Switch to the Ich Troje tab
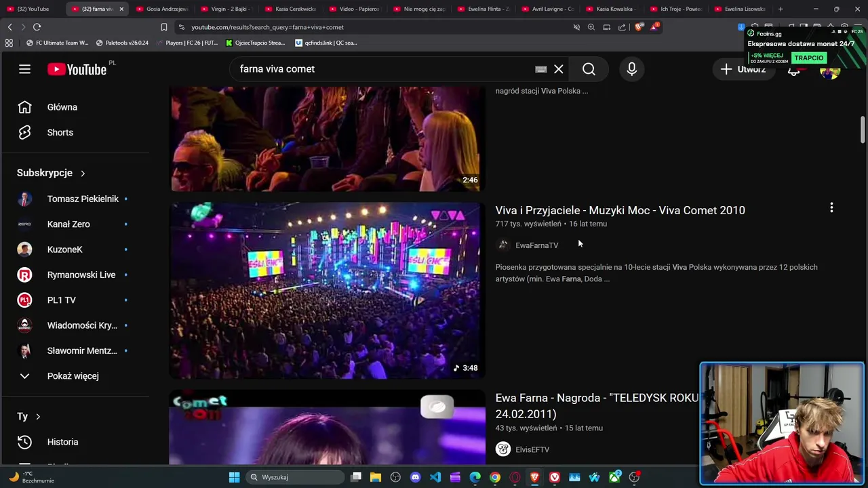Image resolution: width=868 pixels, height=488 pixels. pos(676,9)
